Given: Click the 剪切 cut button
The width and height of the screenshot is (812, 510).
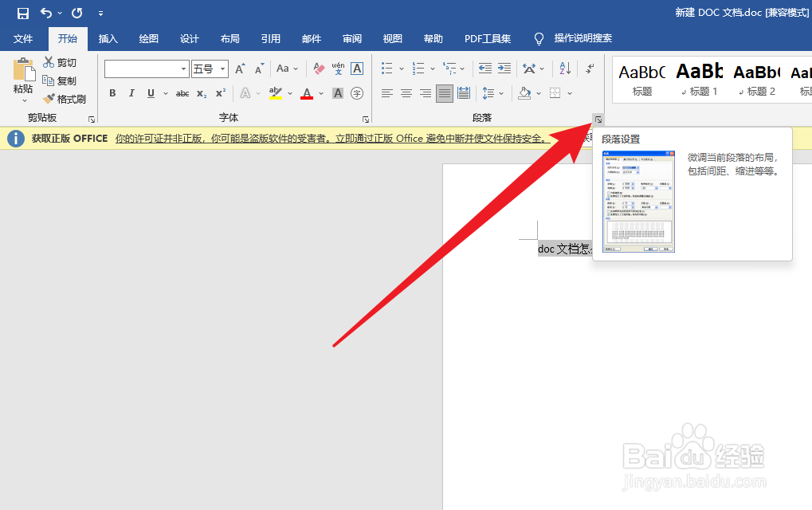Looking at the screenshot, I should pyautogui.click(x=60, y=63).
